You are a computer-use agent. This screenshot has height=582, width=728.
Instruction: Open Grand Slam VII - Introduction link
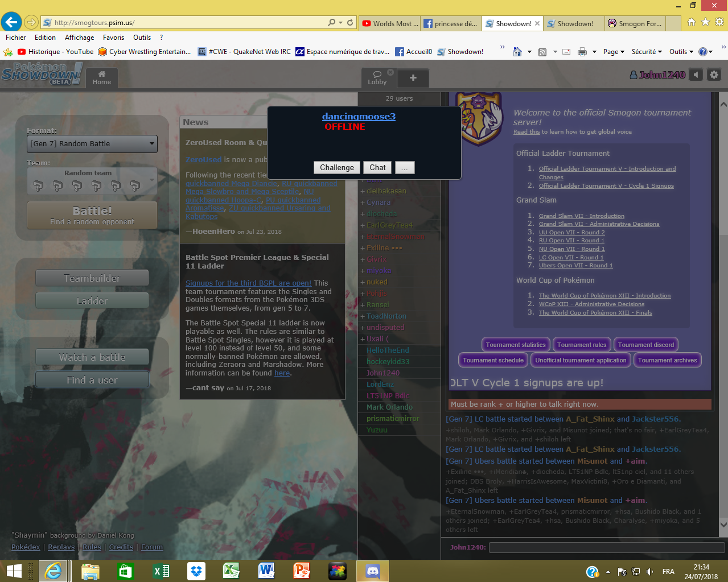point(582,216)
